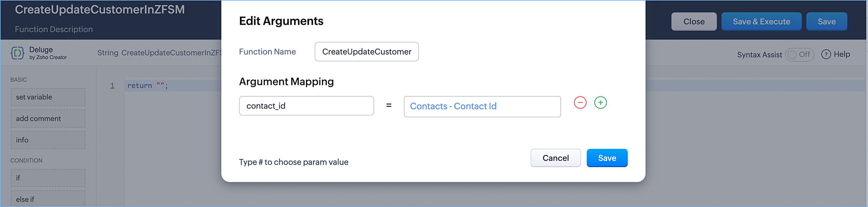The height and width of the screenshot is (207, 868).
Task: Click the Function Name input field
Action: click(366, 52)
